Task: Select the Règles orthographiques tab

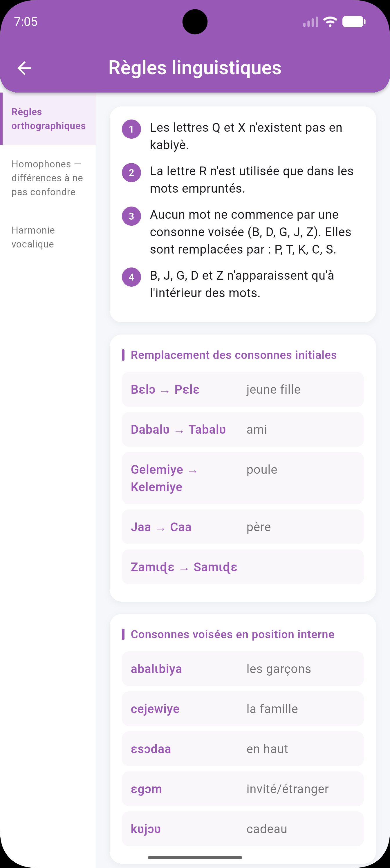Action: pyautogui.click(x=48, y=119)
